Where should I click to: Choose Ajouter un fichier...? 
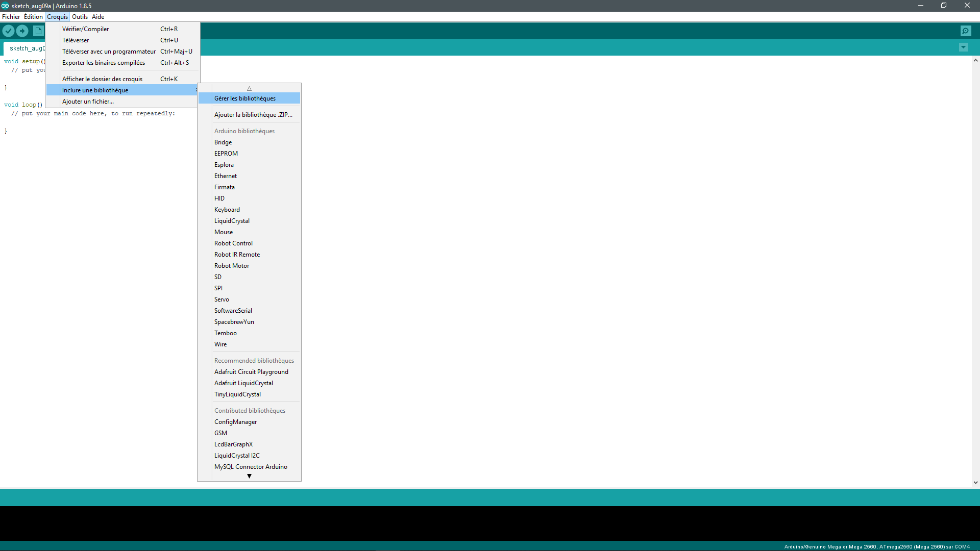pos(122,102)
